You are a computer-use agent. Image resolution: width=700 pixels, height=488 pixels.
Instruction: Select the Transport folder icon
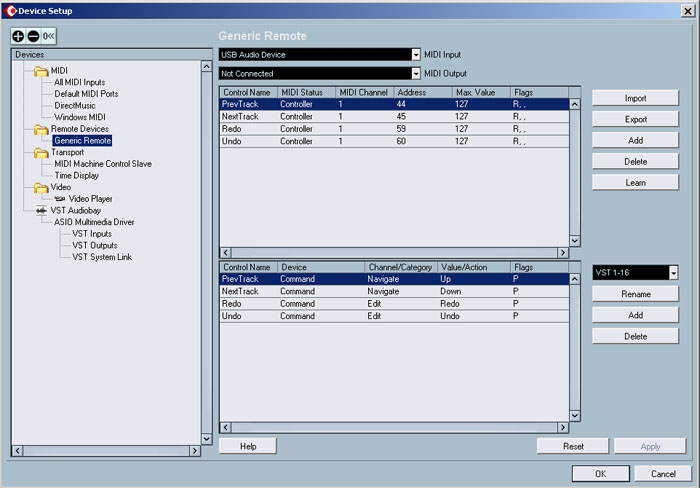click(x=41, y=153)
